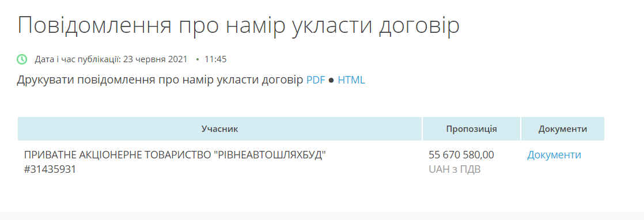Image resolution: width=644 pixels, height=220 pixels.
Task: Open the PDF print version link
Action: pyautogui.click(x=316, y=80)
